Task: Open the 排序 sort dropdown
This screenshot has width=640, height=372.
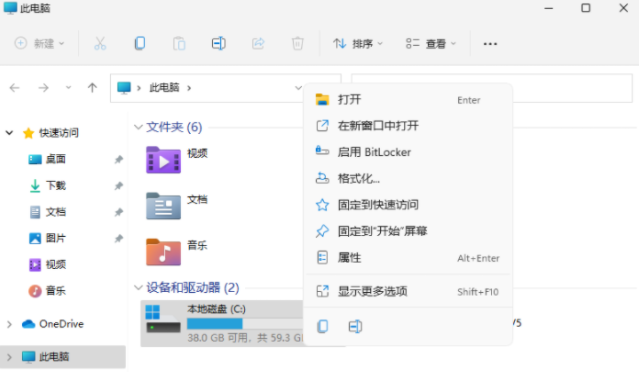Action: point(358,44)
